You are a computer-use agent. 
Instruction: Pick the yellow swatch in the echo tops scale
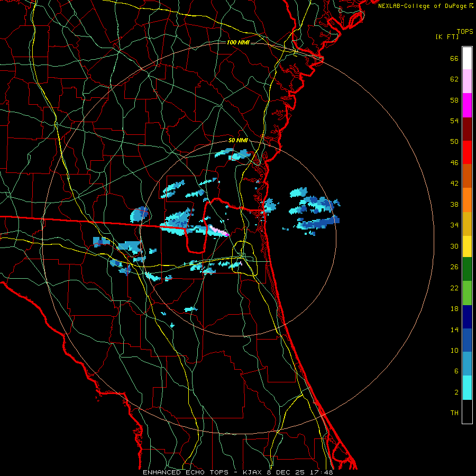point(467,246)
